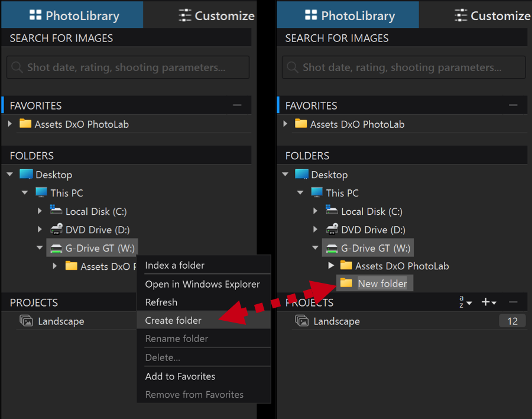This screenshot has width=532, height=419.
Task: Expand the Assets DxO folder beside the context menu
Action: (54, 266)
